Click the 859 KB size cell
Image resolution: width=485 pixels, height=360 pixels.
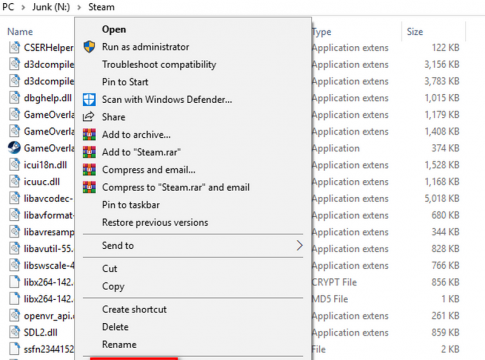pyautogui.click(x=445, y=332)
